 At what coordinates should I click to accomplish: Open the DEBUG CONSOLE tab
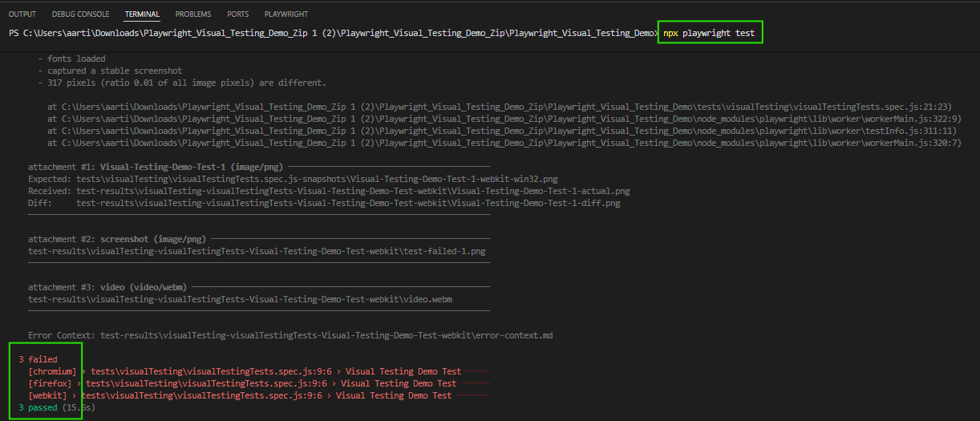tap(80, 14)
